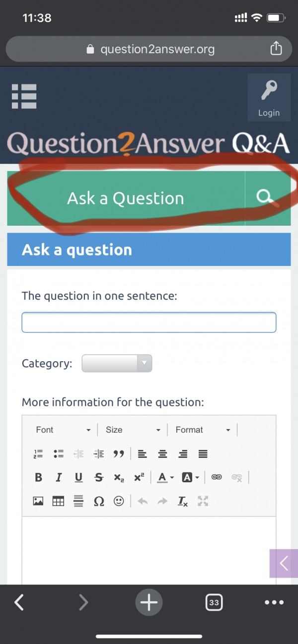Open the smiley emoticon picker
This screenshot has height=644, width=298.
coord(119,501)
